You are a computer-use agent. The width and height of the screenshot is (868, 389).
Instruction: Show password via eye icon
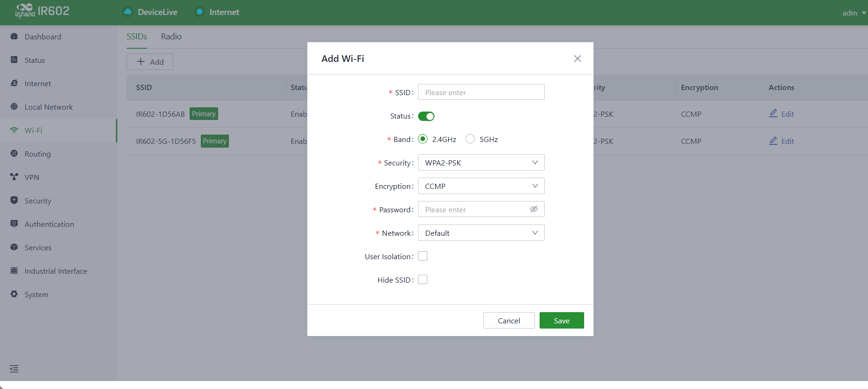pyautogui.click(x=534, y=209)
